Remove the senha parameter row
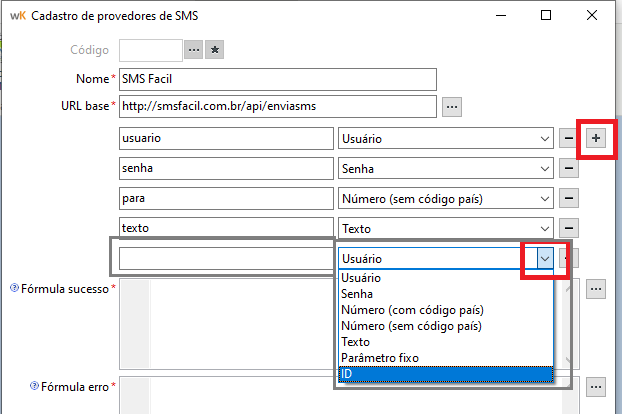622x414 pixels. pos(568,168)
